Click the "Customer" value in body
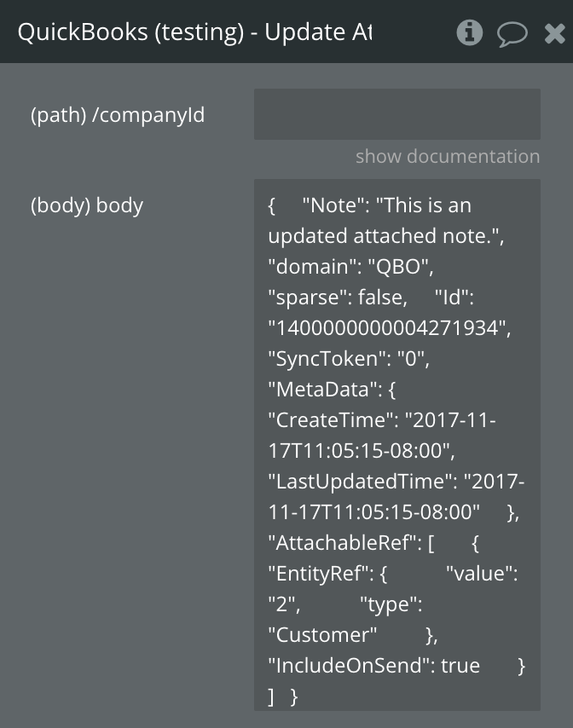This screenshot has width=573, height=728. point(322,635)
